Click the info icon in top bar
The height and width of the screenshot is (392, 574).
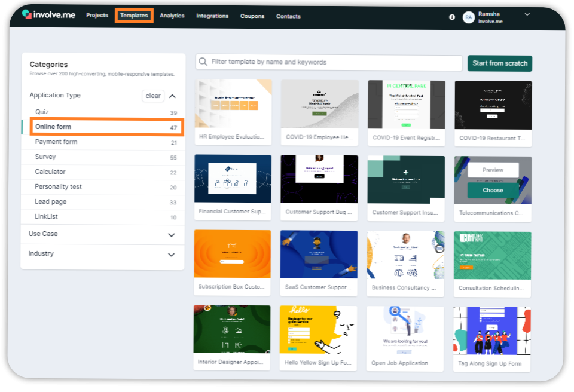(452, 17)
